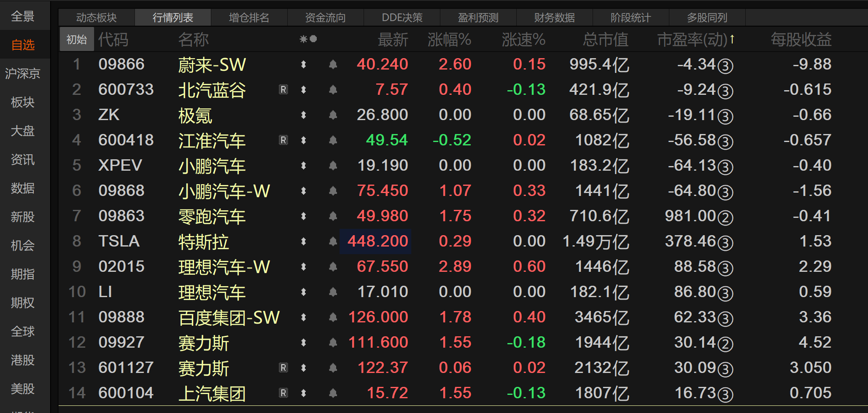The image size is (868, 413).
Task: Click the up-down arrows on 小鹏汽车-W row
Action: tap(303, 191)
